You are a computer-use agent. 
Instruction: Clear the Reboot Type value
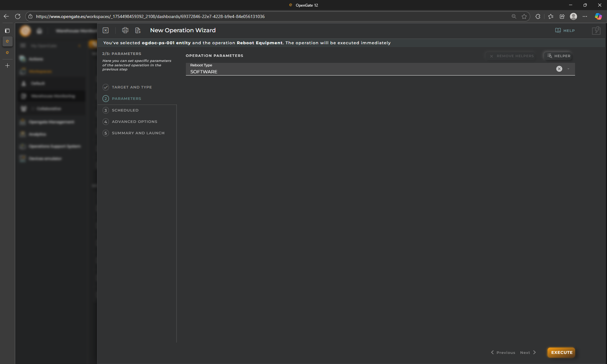(559, 69)
